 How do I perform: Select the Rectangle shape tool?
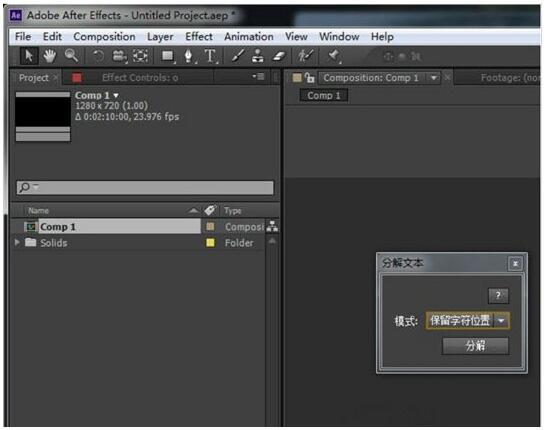tap(168, 56)
